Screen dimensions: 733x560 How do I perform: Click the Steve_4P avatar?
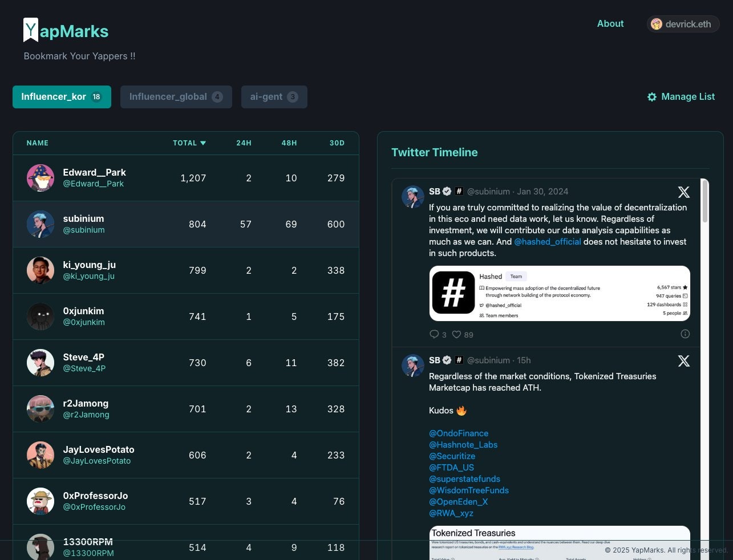(x=41, y=363)
